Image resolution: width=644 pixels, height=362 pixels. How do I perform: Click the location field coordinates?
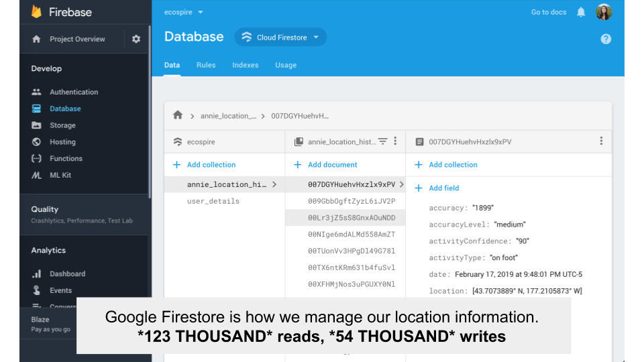(527, 291)
